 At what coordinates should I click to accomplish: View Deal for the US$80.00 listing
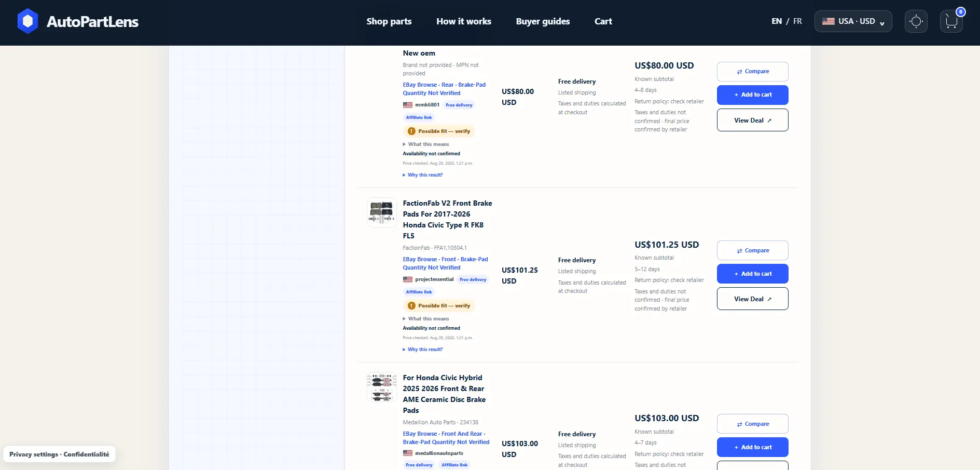coord(752,120)
